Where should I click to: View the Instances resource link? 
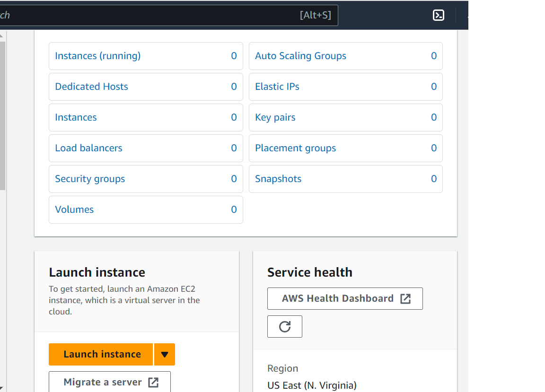coord(76,117)
